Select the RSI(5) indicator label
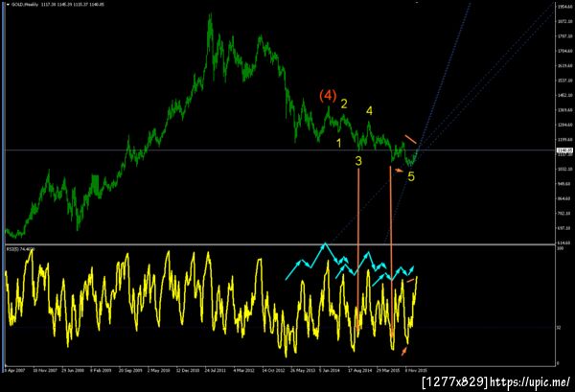Viewport: 575px width, 392px height. click(x=13, y=249)
